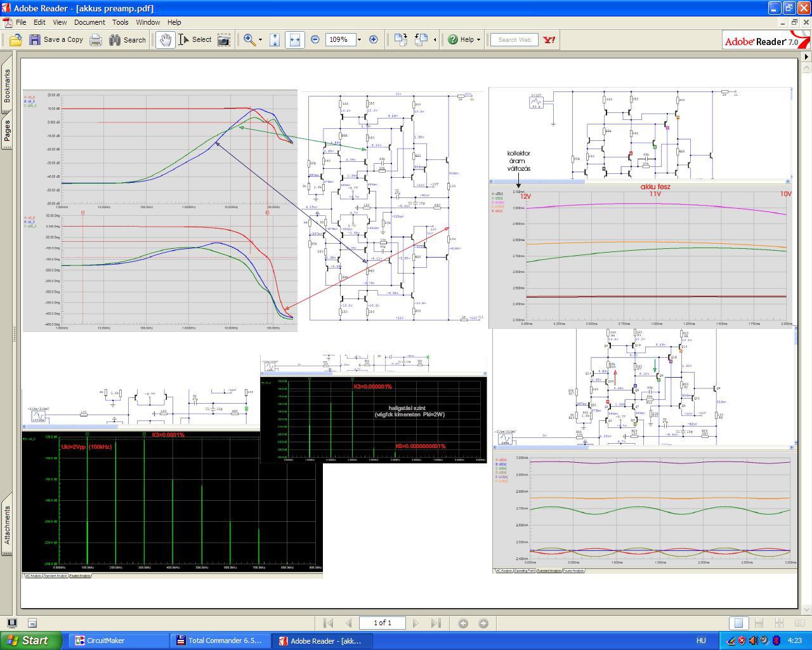Screen dimensions: 812x650
Task: Open the Document menu
Action: [x=89, y=22]
